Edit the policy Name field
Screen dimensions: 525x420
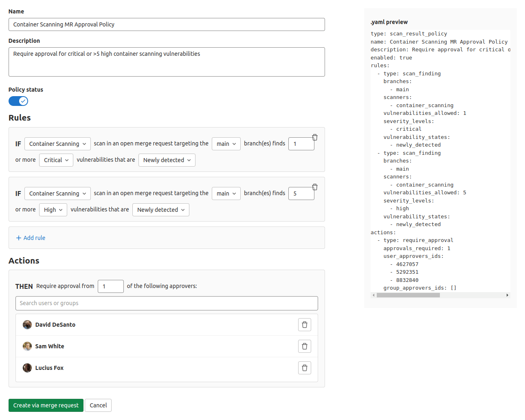(167, 24)
